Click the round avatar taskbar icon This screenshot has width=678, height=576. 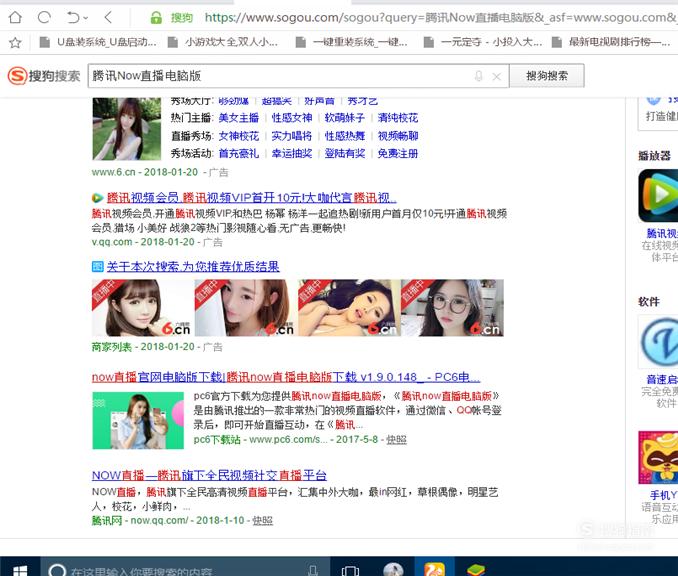(393, 570)
